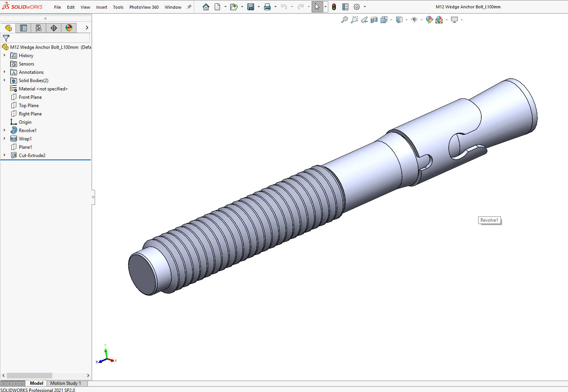Pin the menu bar
568x392 pixels.
point(189,7)
